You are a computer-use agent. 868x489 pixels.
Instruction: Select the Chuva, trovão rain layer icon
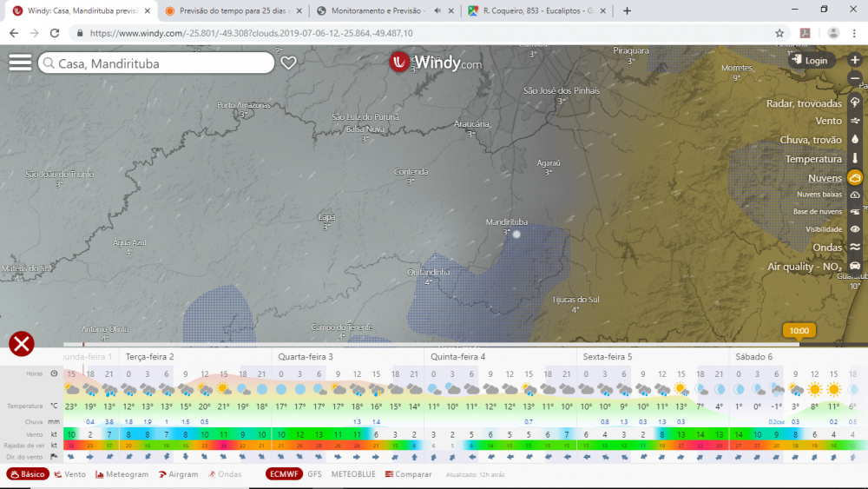tap(855, 140)
